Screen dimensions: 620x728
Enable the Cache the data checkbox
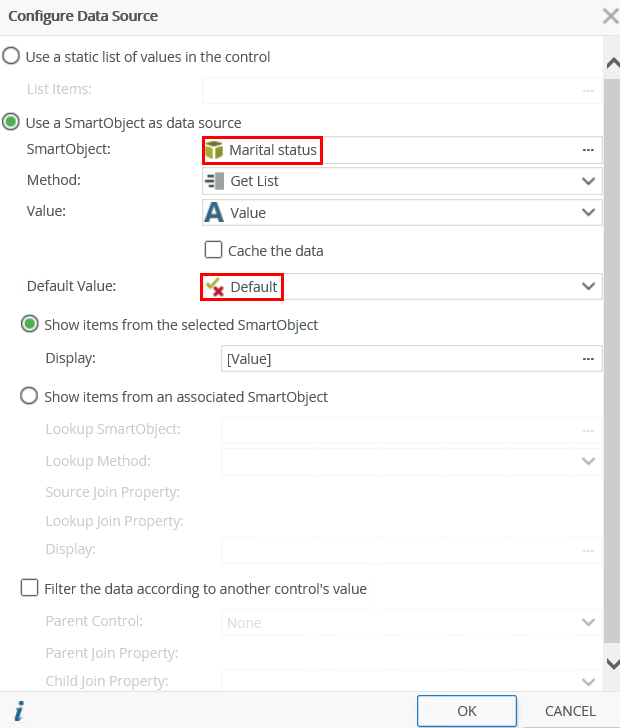pos(213,250)
